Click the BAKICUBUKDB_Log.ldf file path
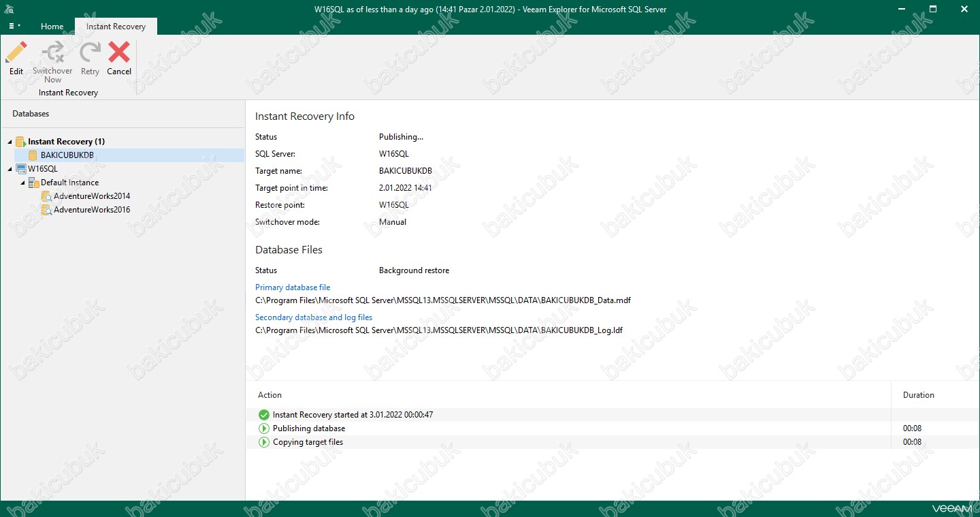The width and height of the screenshot is (980, 517). pyautogui.click(x=439, y=330)
